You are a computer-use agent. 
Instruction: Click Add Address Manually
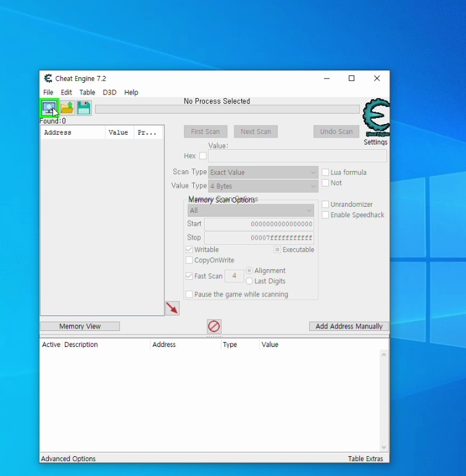click(349, 327)
